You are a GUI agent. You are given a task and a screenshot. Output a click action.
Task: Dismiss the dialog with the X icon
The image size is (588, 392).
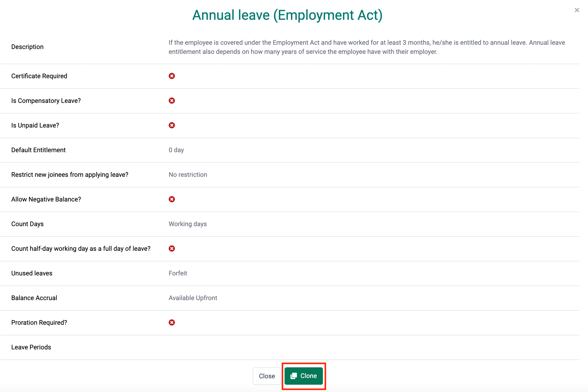[x=576, y=10]
